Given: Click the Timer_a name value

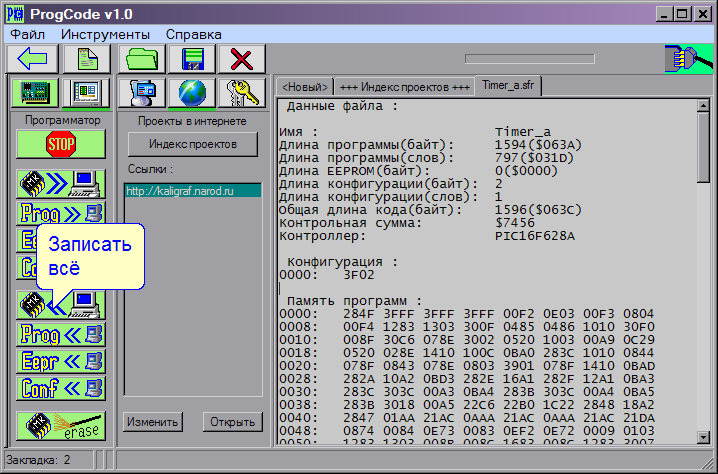Looking at the screenshot, I should point(522,132).
